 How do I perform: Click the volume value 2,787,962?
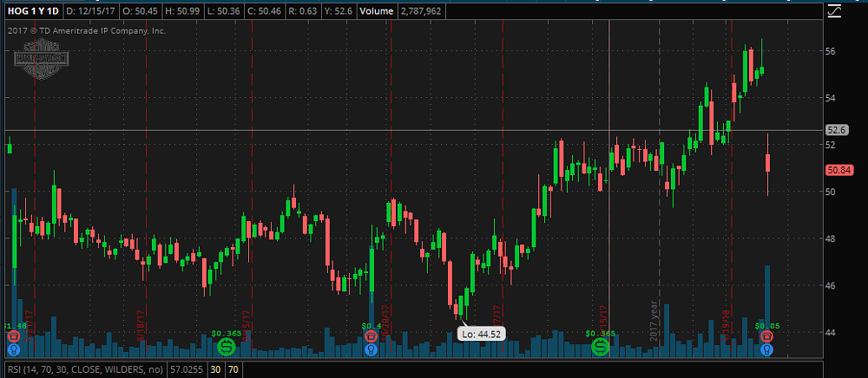point(419,11)
